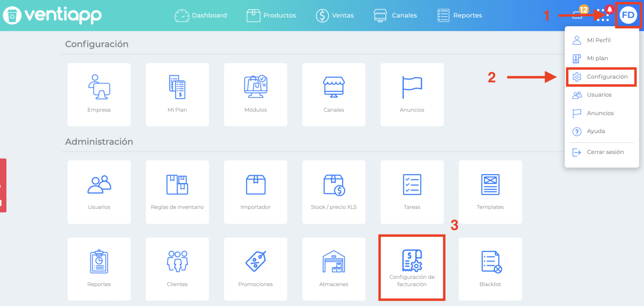Open the Blacklist tile

[x=490, y=269]
